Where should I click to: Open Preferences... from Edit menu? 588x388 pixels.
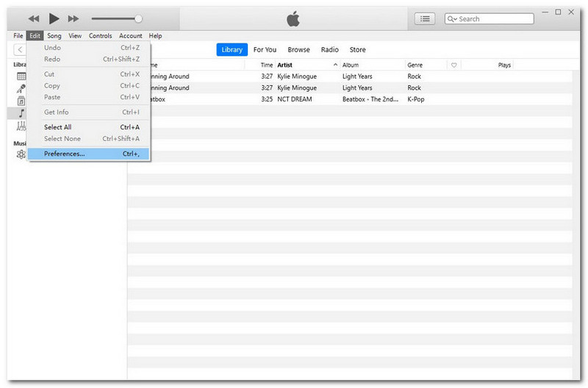coord(89,154)
